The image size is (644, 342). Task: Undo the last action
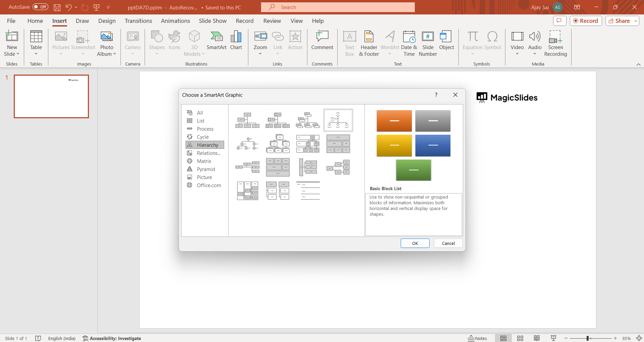[x=68, y=7]
